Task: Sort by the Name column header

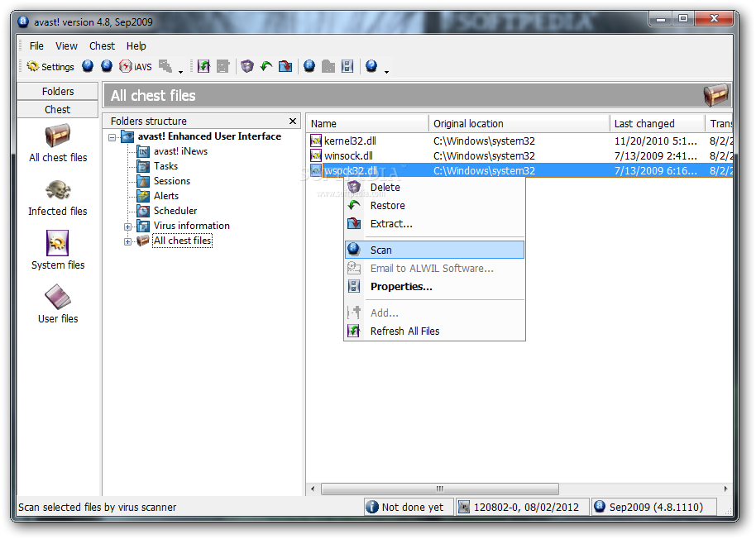Action: (367, 123)
